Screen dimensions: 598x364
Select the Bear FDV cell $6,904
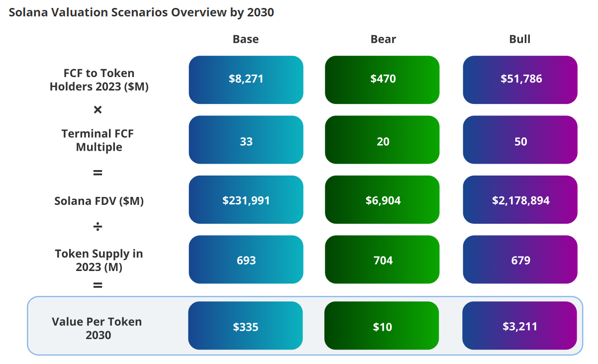382,199
